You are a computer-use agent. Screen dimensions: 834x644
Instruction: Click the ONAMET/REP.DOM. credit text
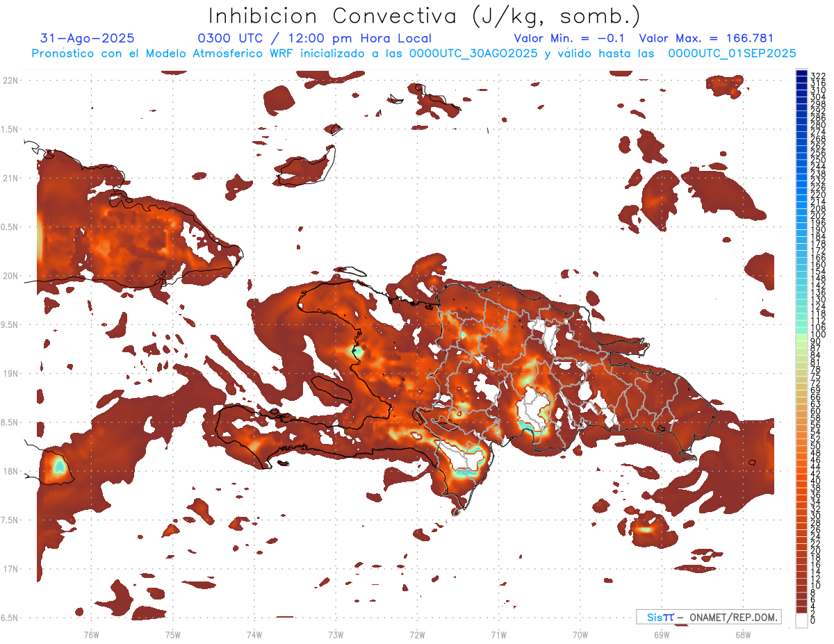tap(733, 617)
